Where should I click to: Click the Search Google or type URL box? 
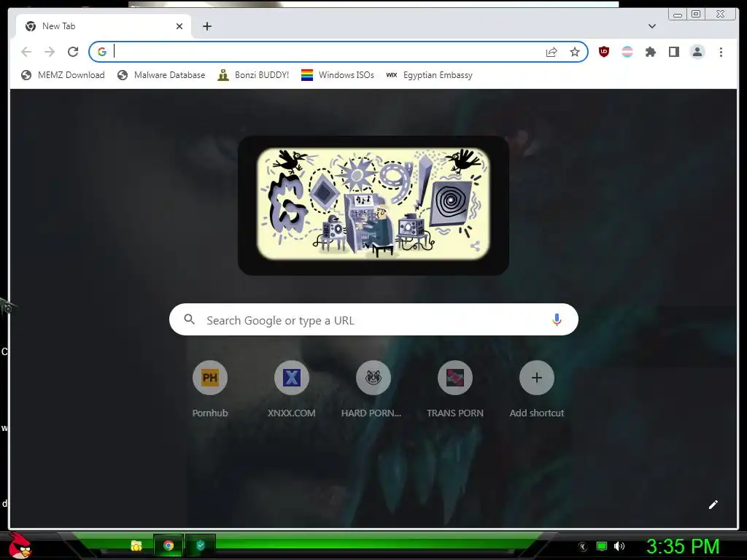pyautogui.click(x=373, y=319)
